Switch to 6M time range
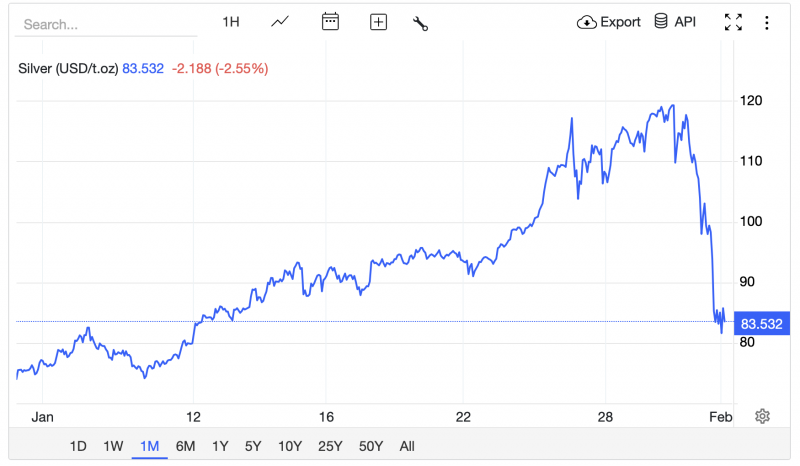 [x=185, y=446]
